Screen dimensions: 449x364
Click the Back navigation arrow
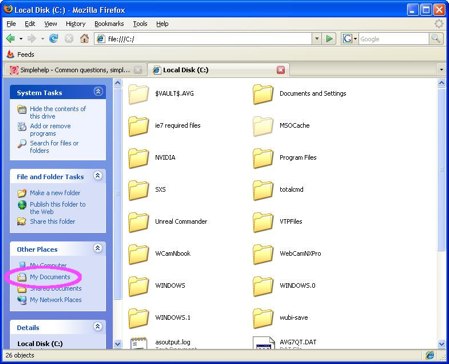[10, 39]
